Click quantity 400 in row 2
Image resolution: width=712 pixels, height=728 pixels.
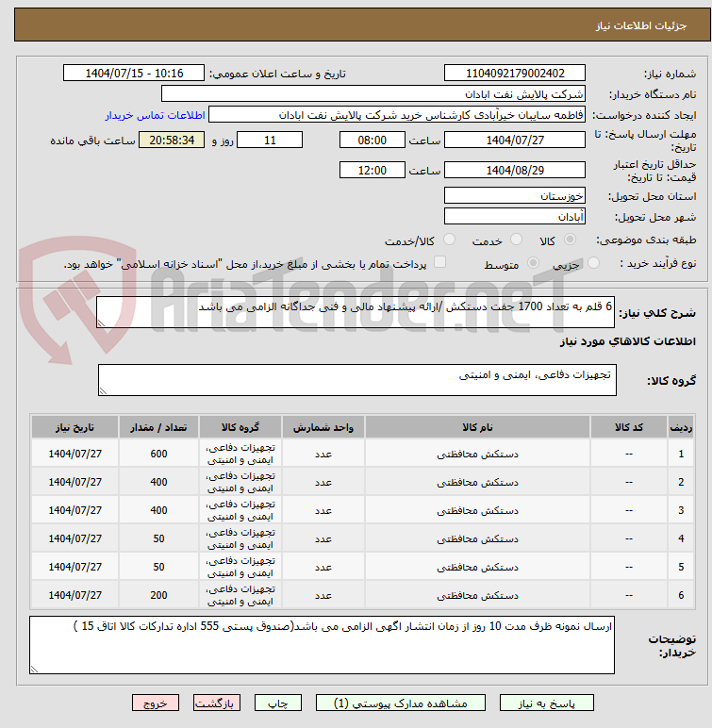point(158,482)
